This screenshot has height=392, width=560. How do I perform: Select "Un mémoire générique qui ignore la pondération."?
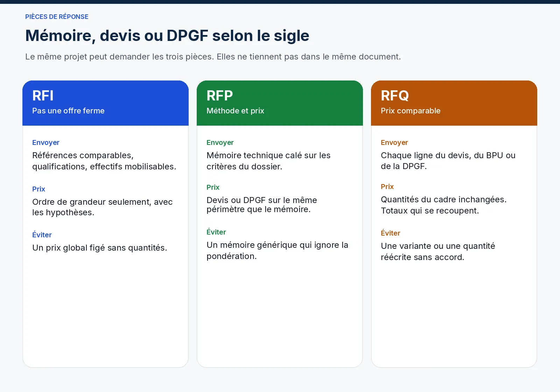tap(278, 251)
